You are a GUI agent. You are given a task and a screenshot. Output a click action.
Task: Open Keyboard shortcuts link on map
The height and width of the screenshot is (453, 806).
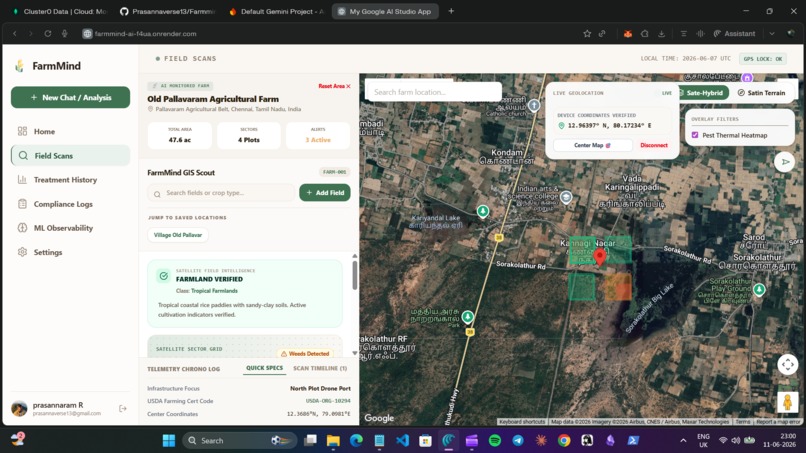(522, 422)
